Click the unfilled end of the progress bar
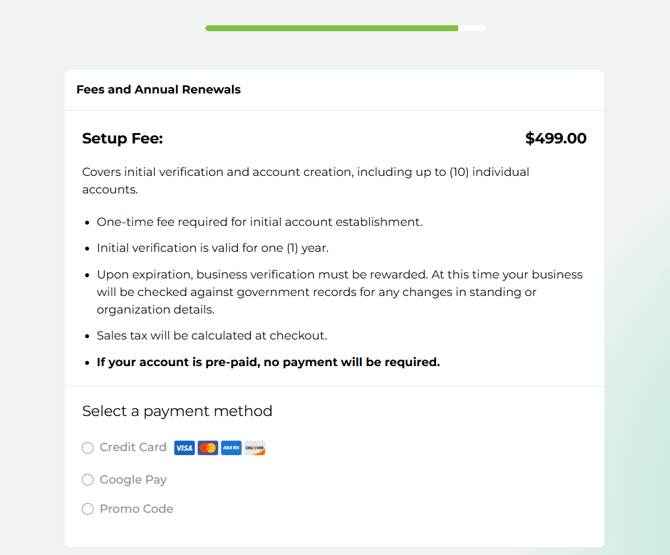 (x=472, y=28)
